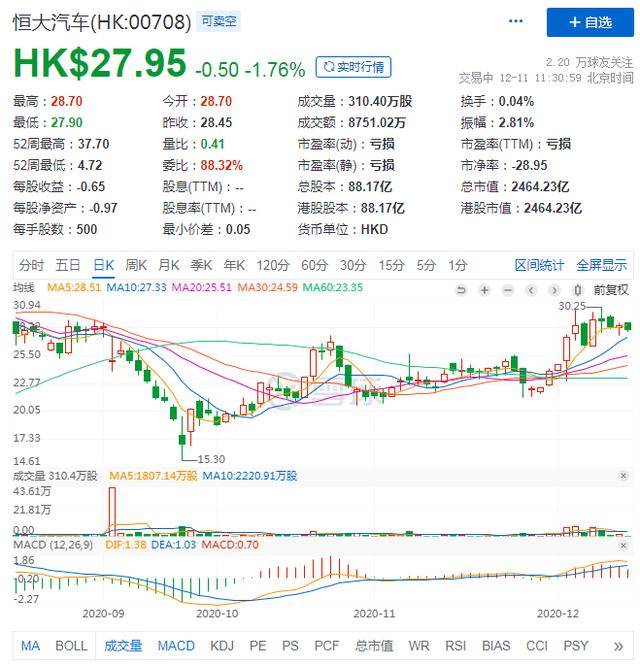This screenshot has height=664, width=640.
Task: Toggle the MA main chart indicator
Action: tap(30, 646)
